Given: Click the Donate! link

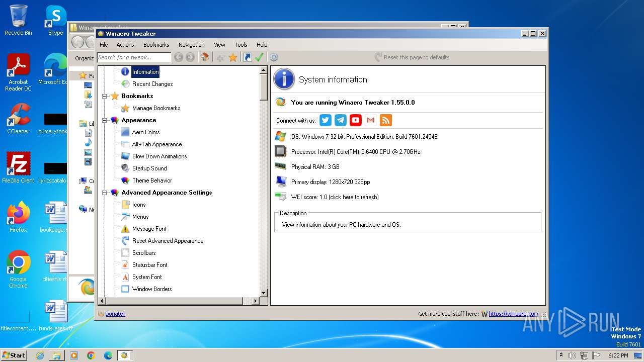Looking at the screenshot, I should (x=115, y=314).
